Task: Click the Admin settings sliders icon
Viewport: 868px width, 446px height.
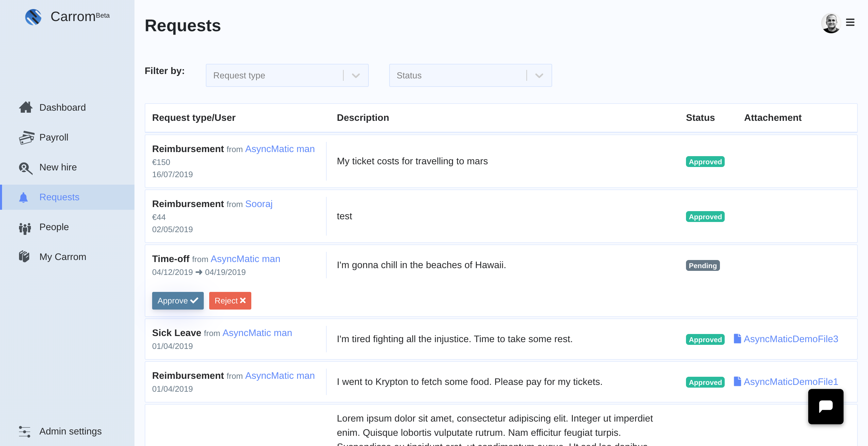Action: pos(24,431)
